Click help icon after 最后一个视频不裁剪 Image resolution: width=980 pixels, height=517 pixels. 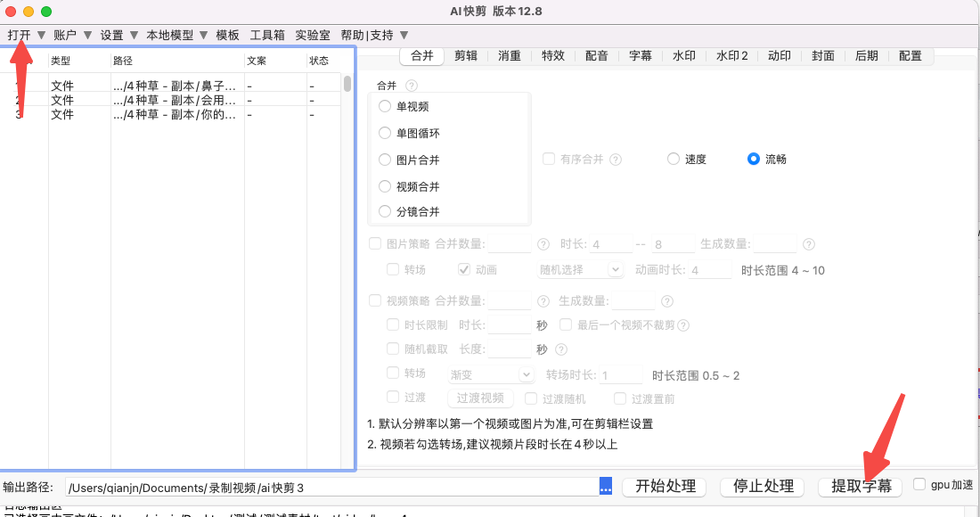click(683, 325)
